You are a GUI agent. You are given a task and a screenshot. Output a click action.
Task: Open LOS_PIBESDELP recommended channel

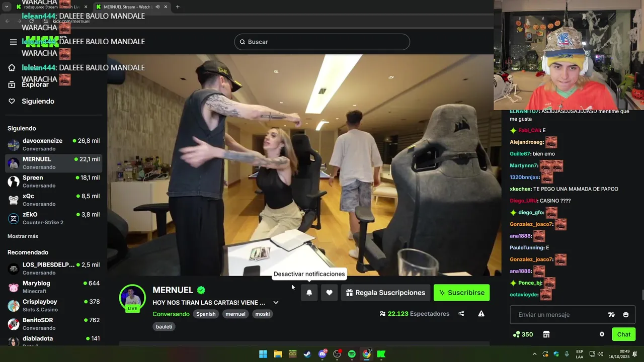[x=53, y=268]
